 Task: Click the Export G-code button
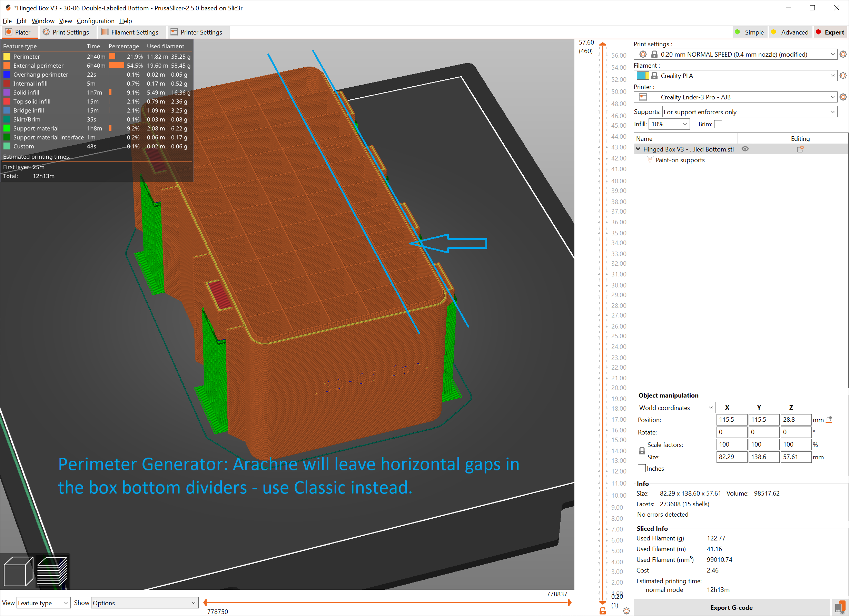pyautogui.click(x=731, y=607)
